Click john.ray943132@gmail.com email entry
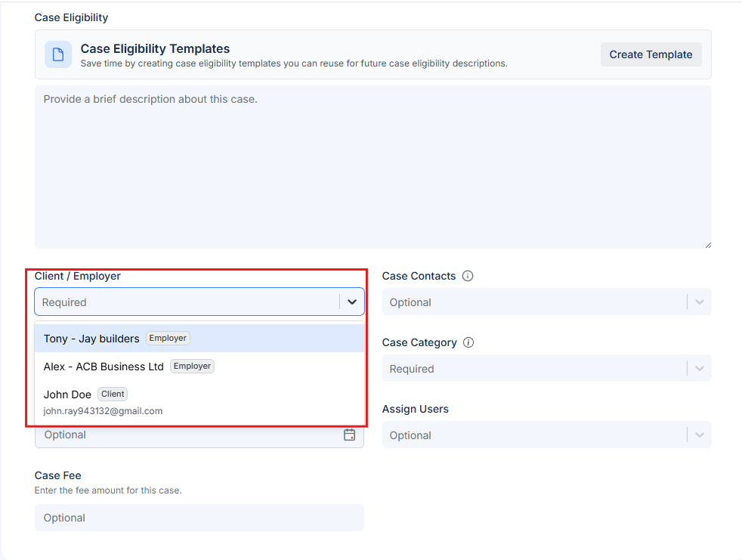This screenshot has height=560, width=742. pos(104,410)
